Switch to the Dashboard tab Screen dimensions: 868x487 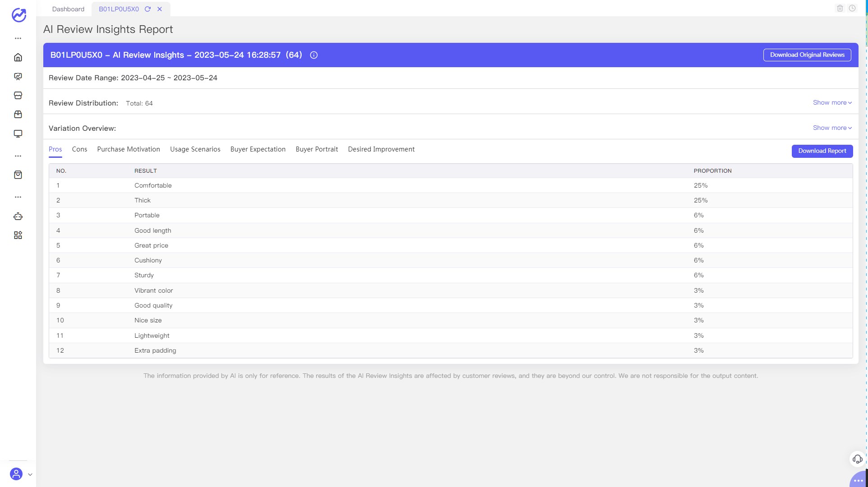(68, 9)
